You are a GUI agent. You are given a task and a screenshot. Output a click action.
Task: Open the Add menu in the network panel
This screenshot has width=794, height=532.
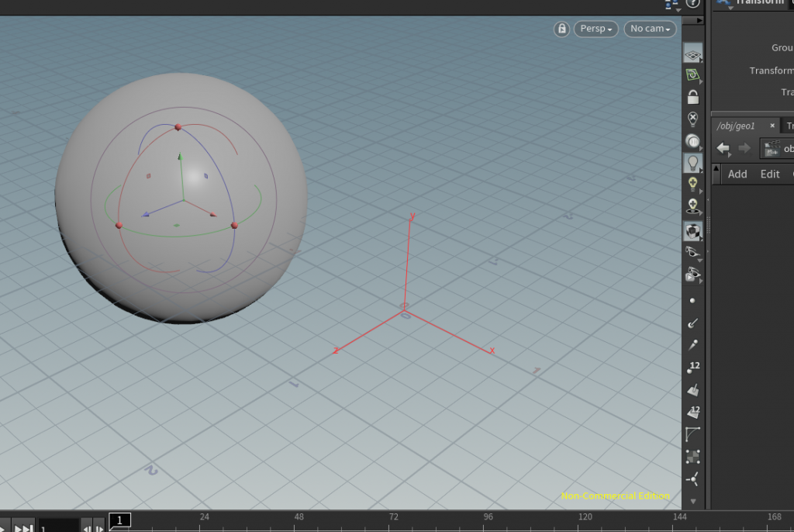(737, 174)
